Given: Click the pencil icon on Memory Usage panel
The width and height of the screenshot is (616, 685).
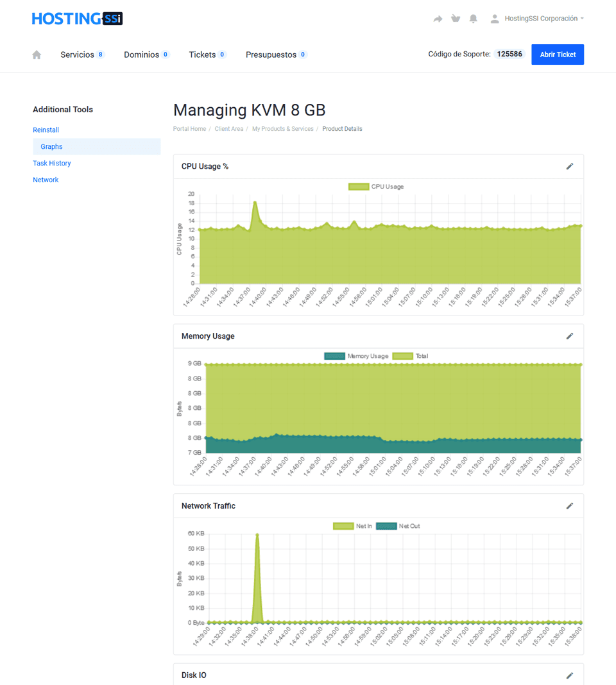Looking at the screenshot, I should 570,335.
